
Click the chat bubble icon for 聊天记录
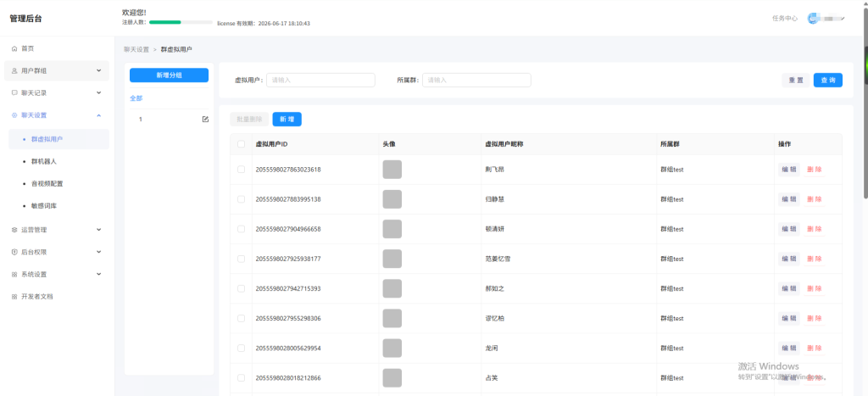[14, 93]
